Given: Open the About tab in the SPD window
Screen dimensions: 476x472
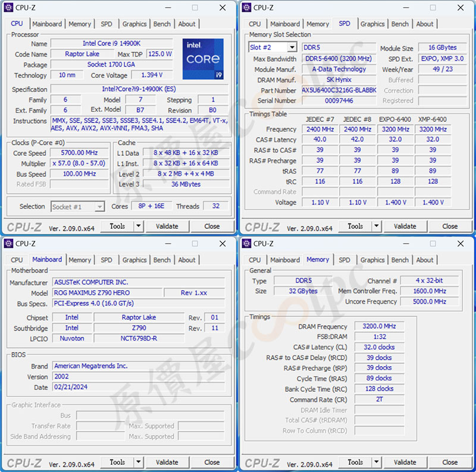Looking at the screenshot, I should [425, 24].
